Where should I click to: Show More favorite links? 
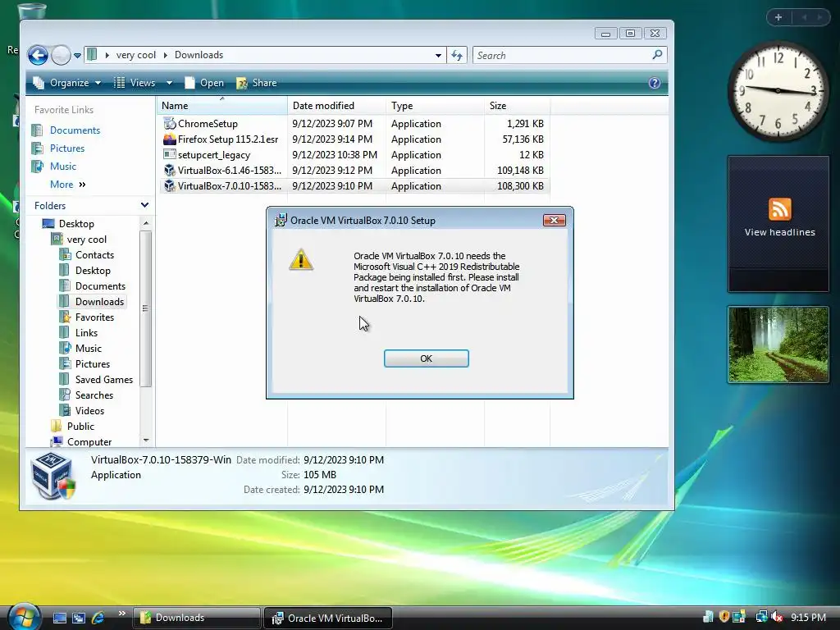click(x=67, y=185)
